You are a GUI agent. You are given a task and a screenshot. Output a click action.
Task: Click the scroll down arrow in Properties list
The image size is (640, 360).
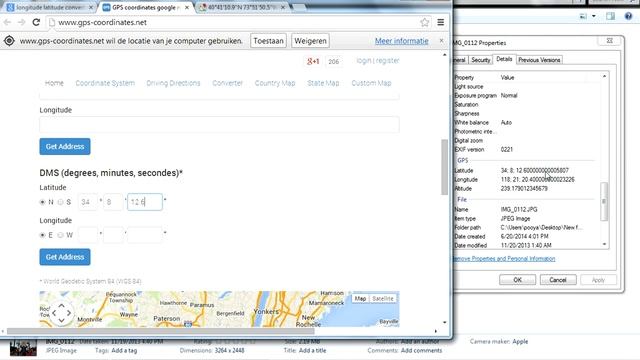point(604,244)
